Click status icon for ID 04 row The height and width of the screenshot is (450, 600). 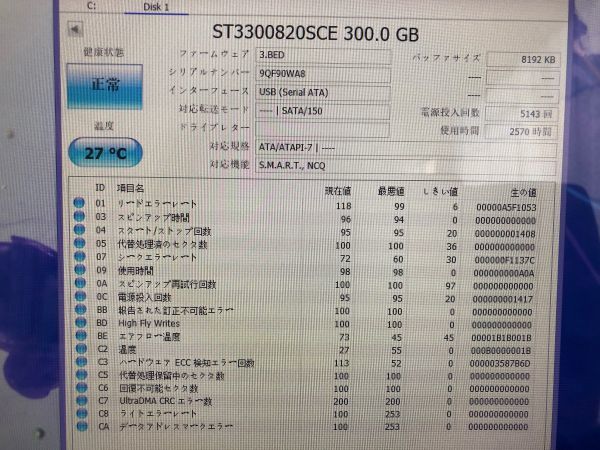(79, 230)
